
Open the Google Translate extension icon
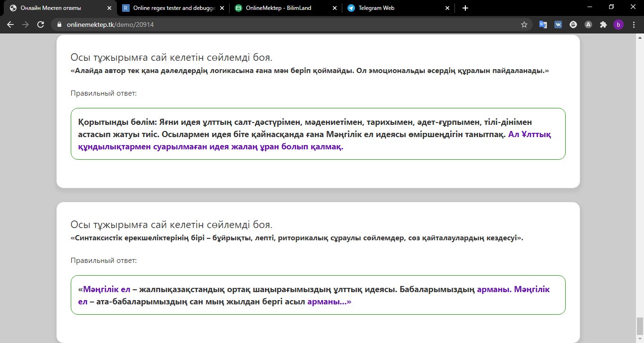(543, 24)
